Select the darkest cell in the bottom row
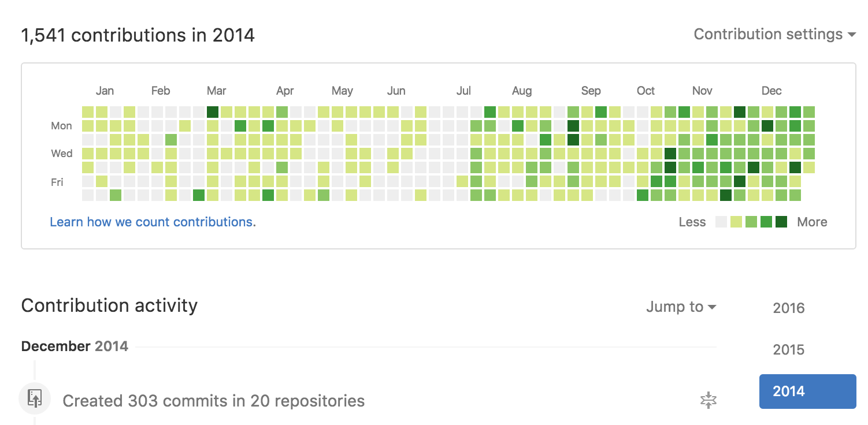Image resolution: width=868 pixels, height=425 pixels. 726,195
